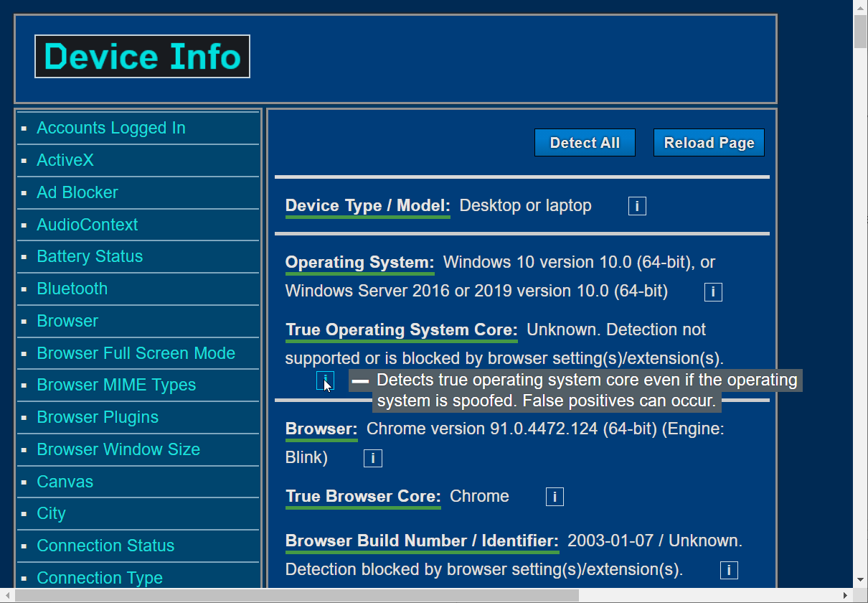Select AudioContext in sidebar list
Viewport: 868px width, 603px height.
click(x=88, y=225)
